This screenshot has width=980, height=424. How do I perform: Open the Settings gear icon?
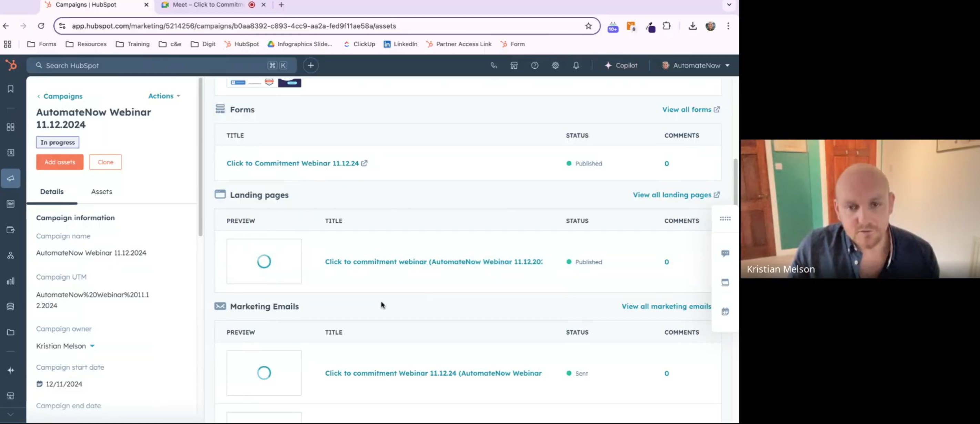tap(555, 65)
